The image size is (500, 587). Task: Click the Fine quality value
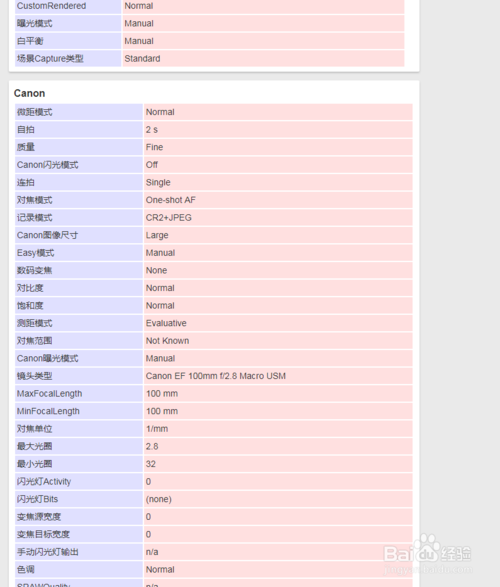click(154, 147)
